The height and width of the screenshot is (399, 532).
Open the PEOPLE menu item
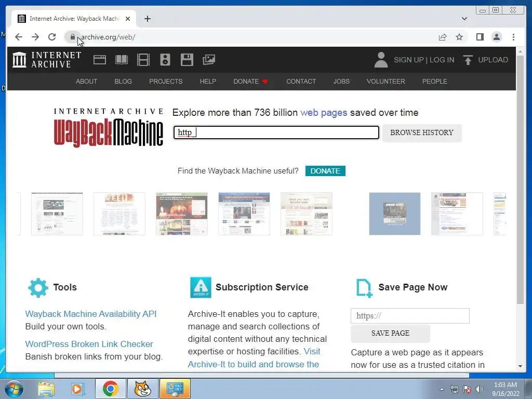[x=435, y=82]
